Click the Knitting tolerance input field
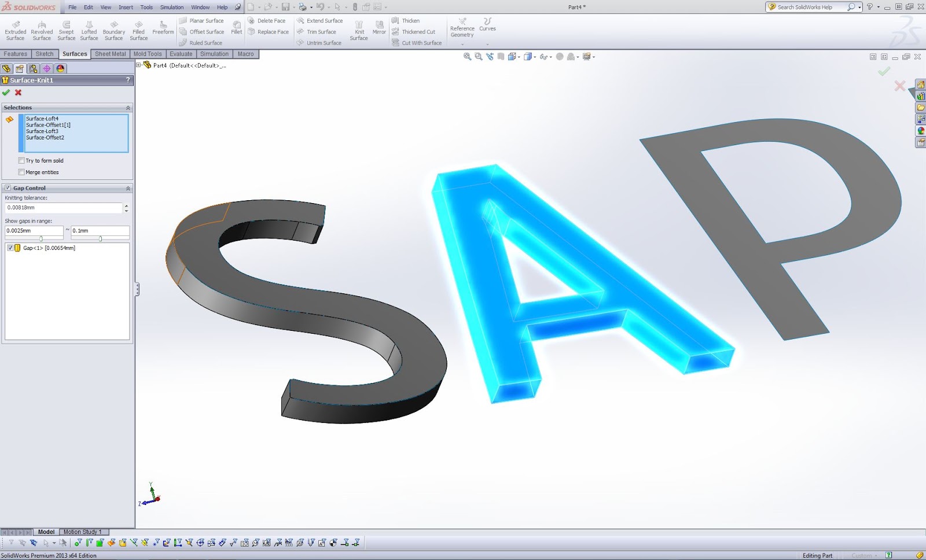The height and width of the screenshot is (560, 926). [x=64, y=208]
